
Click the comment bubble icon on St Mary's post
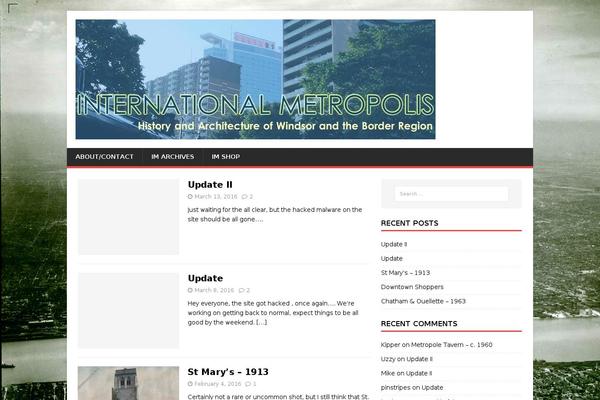[x=248, y=384]
